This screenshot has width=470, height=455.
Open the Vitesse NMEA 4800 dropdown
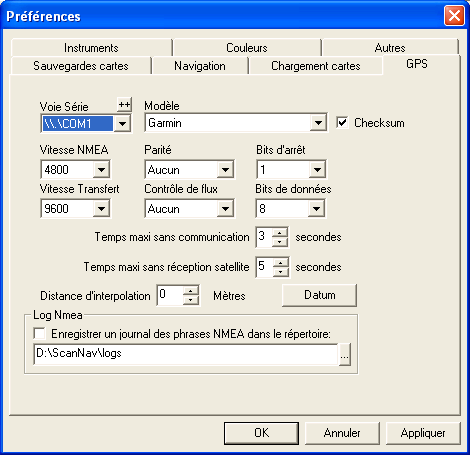click(101, 170)
